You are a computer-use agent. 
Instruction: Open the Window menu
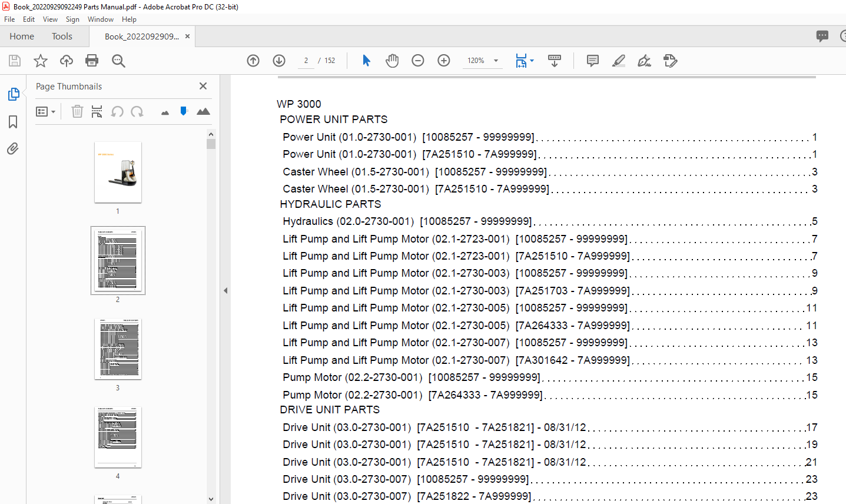point(101,19)
